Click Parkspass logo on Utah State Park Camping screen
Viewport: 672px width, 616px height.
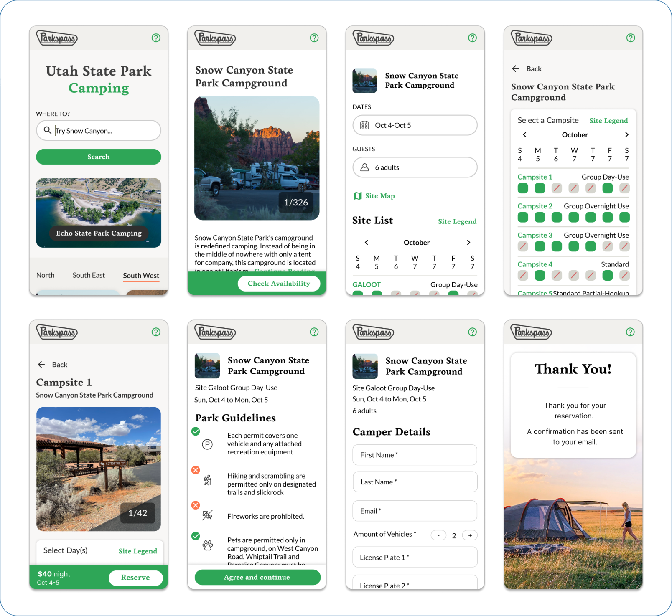[x=57, y=38]
